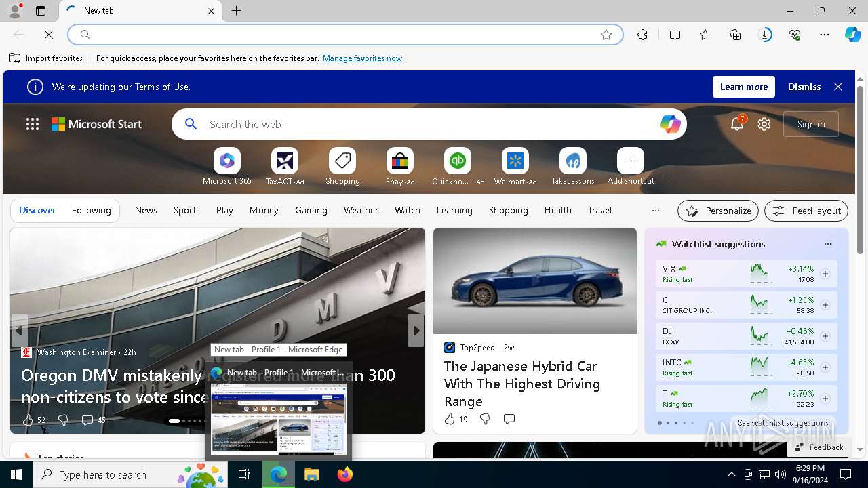Add INTC to watchlist
The width and height of the screenshot is (868, 488).
(x=825, y=367)
